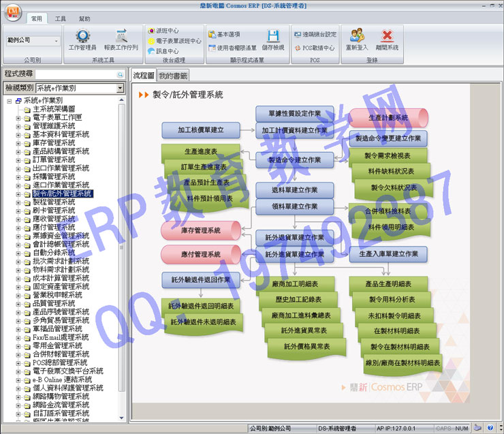Open 單據性質設定作業 flow box

tap(295, 114)
